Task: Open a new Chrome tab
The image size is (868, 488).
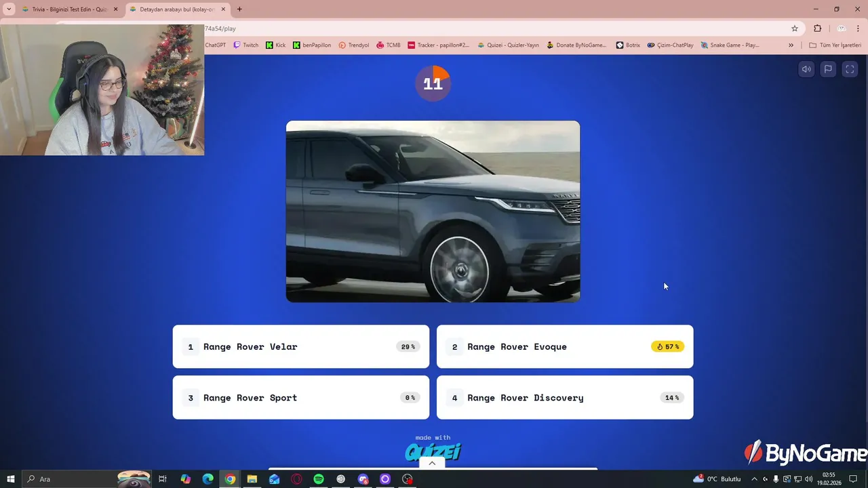Action: pyautogui.click(x=239, y=9)
